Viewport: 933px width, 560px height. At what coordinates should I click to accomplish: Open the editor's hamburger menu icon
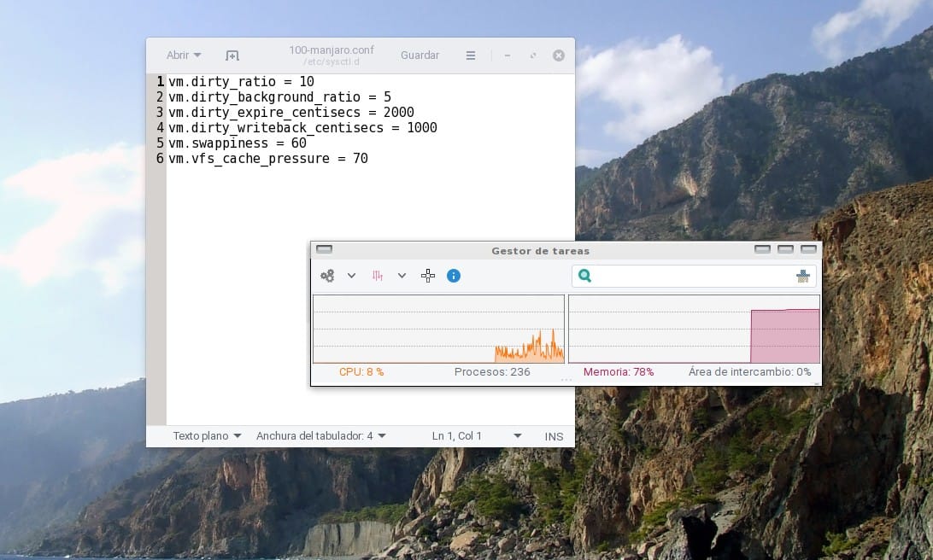(471, 55)
